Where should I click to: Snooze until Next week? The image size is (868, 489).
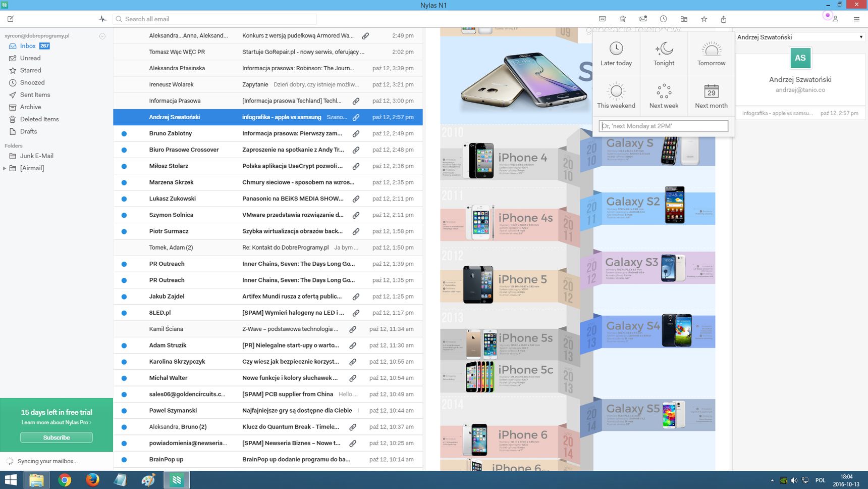(x=664, y=96)
